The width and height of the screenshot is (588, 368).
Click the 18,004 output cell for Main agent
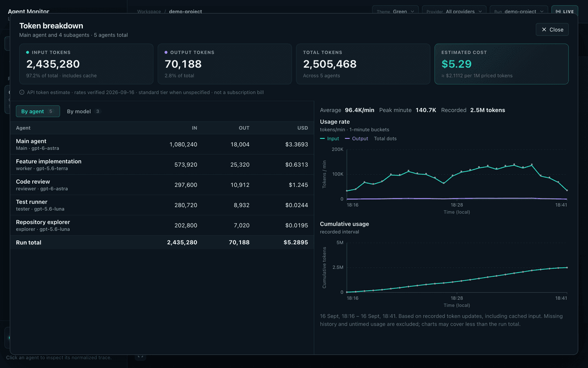click(240, 144)
